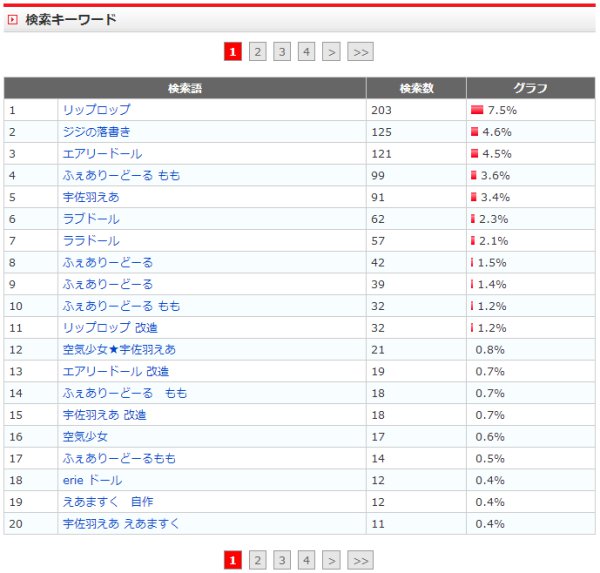
Task: Open the keyword link エアリードール 改造
Action: point(116,371)
